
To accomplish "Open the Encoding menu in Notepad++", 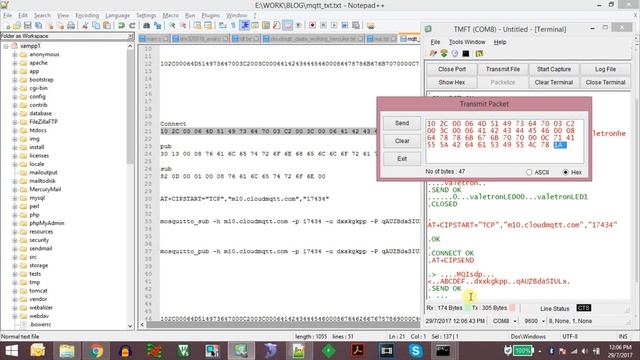I will click(87, 16).
